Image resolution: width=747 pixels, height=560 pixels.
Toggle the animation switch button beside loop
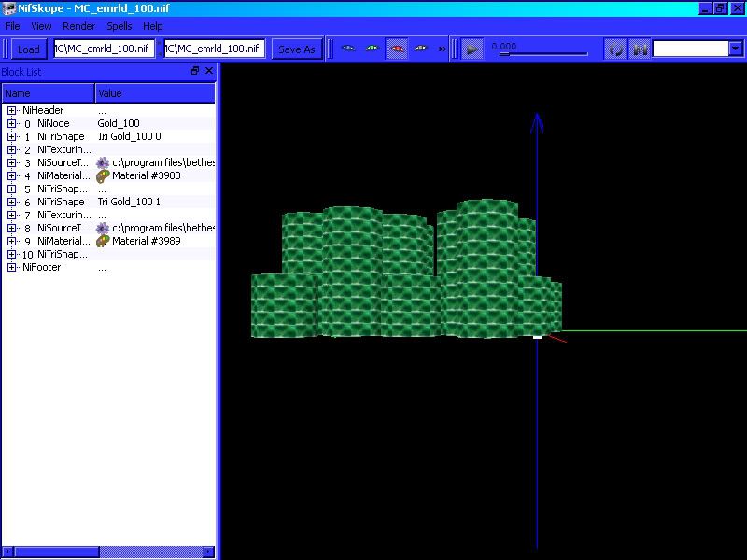click(x=640, y=49)
